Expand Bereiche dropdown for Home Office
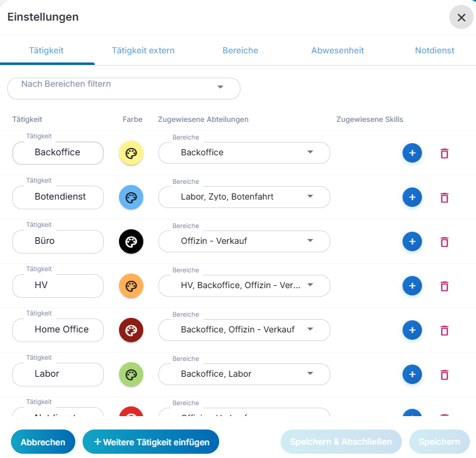 [244, 330]
